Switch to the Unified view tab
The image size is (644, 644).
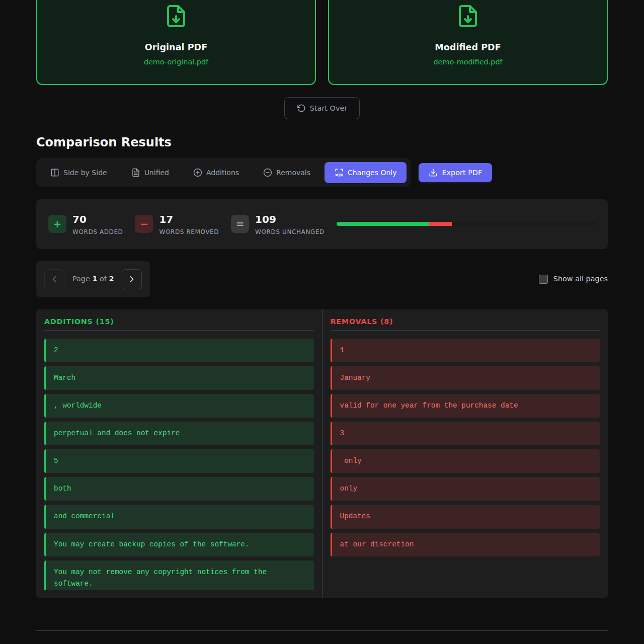tap(150, 173)
